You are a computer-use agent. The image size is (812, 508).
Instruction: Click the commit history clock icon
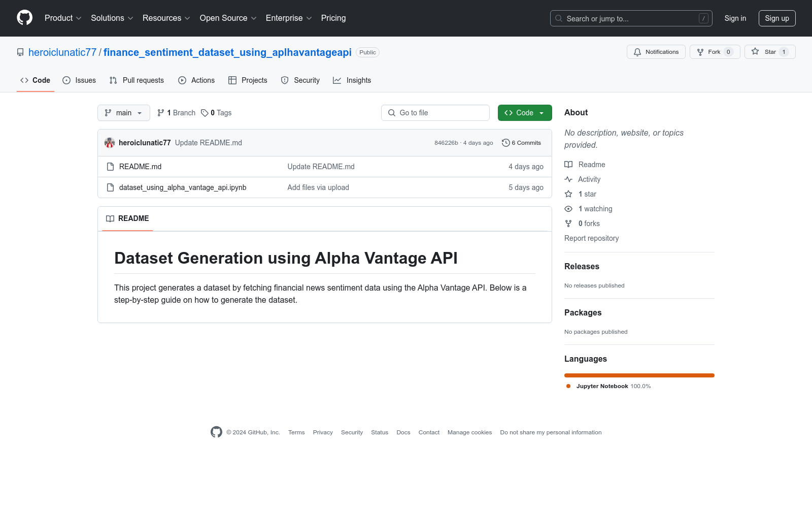click(x=505, y=143)
